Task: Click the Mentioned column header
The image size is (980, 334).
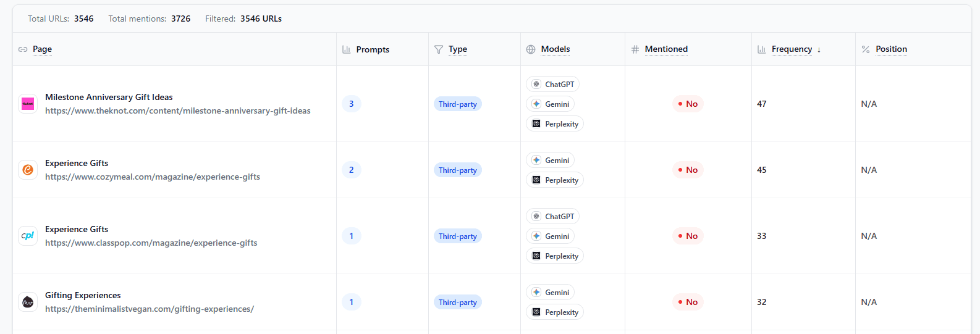Action: [x=666, y=49]
